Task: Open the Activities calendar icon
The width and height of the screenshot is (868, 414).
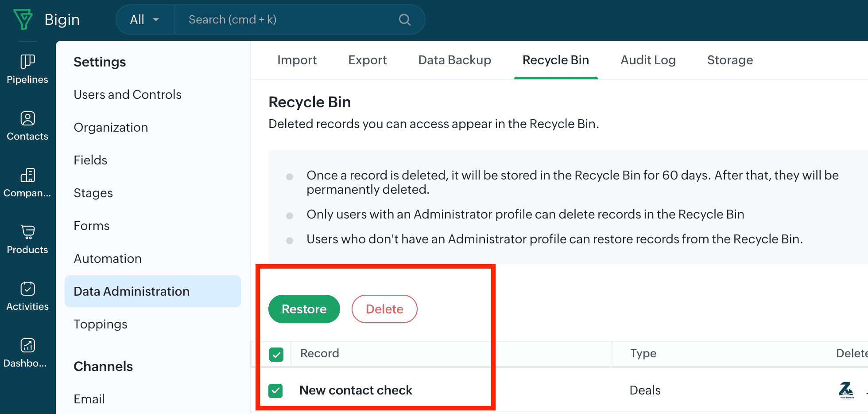Action: [27, 289]
